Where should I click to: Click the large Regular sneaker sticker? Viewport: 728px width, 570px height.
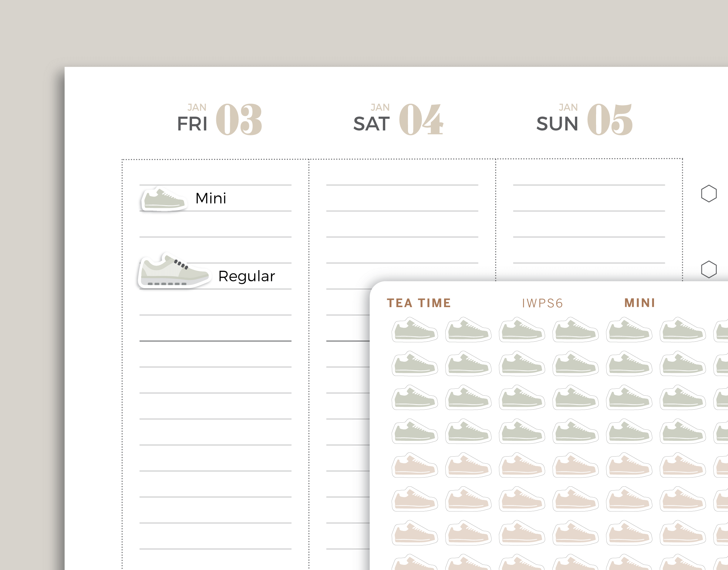pos(174,272)
